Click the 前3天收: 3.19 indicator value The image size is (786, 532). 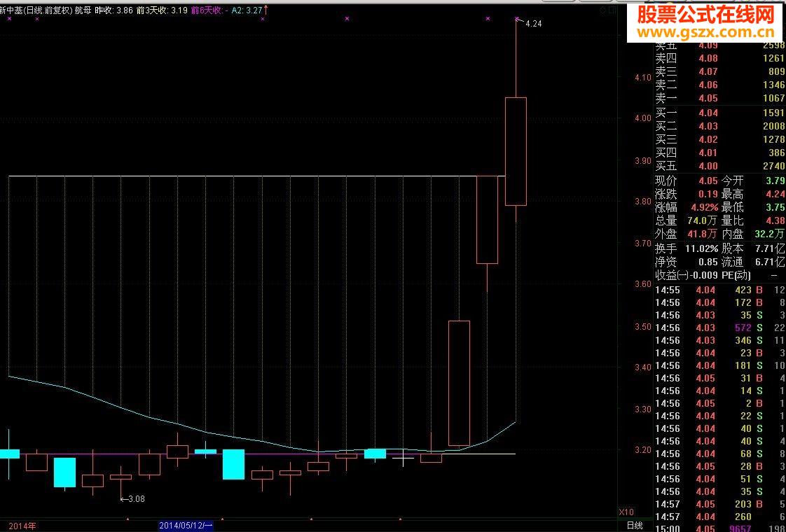pyautogui.click(x=163, y=10)
